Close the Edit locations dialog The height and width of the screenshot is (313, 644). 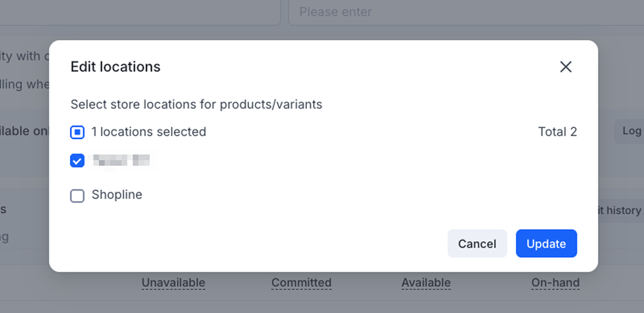(x=565, y=67)
